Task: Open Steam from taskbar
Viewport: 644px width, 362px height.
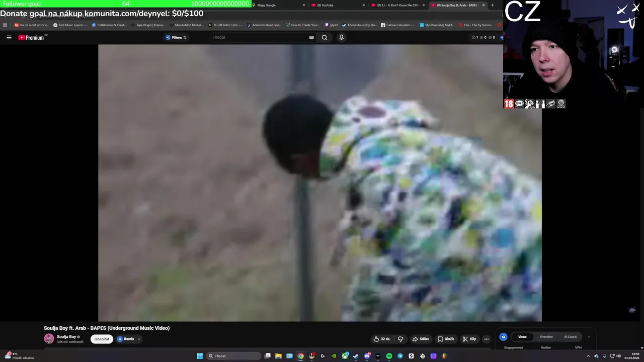Action: pos(356,356)
